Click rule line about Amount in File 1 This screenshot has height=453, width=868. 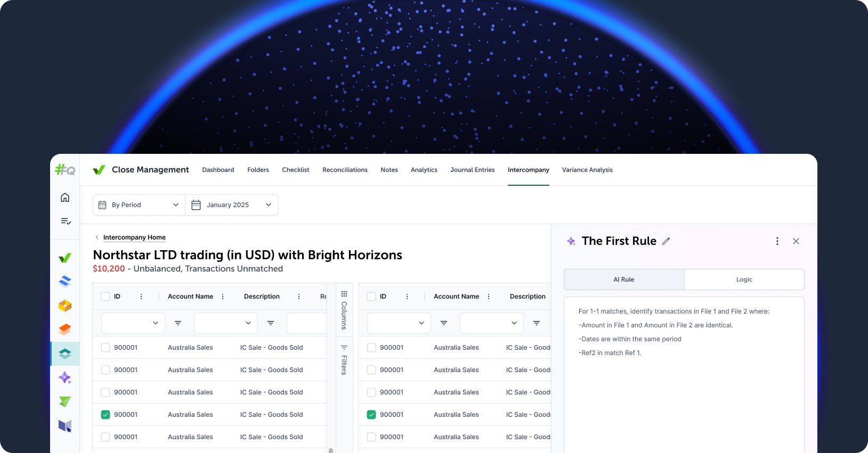click(x=656, y=325)
